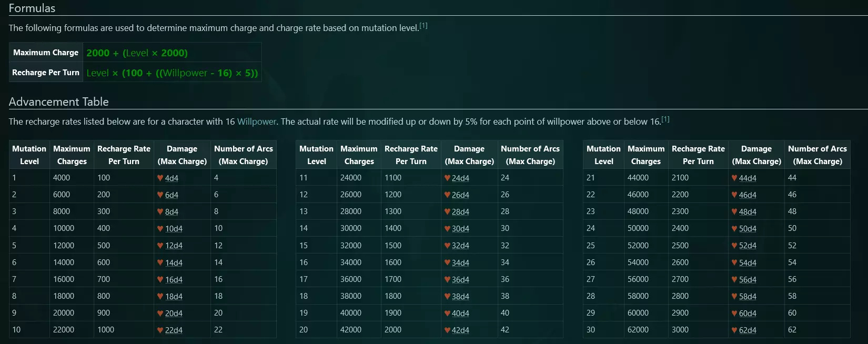Image resolution: width=868 pixels, height=344 pixels.
Task: Open the 8d4 damage link
Action: [x=171, y=212]
